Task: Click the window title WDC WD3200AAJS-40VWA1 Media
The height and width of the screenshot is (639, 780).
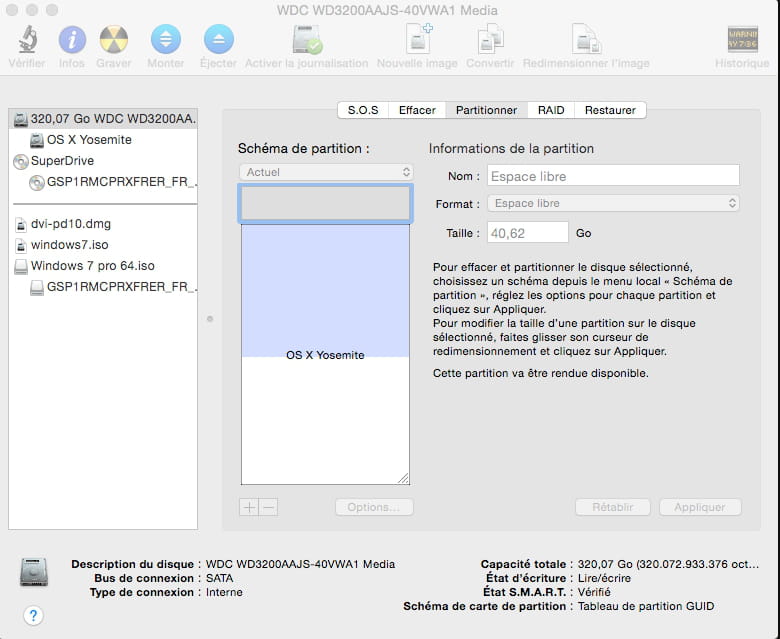Action: click(387, 10)
